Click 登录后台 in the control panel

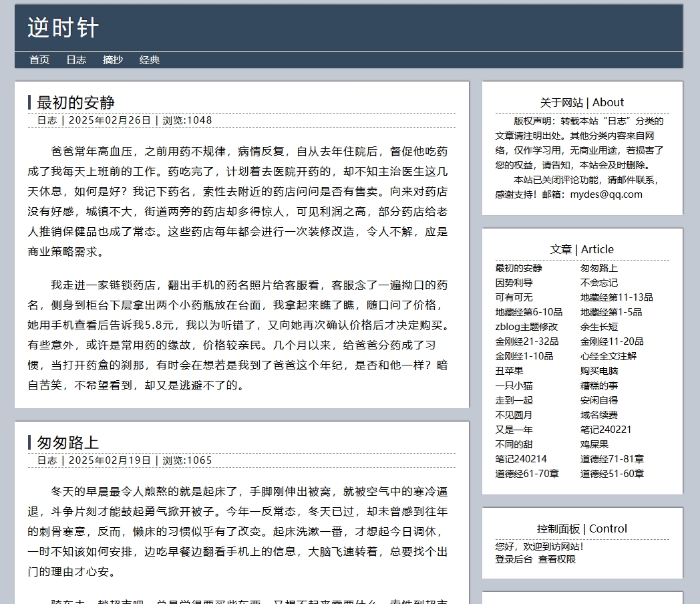[514, 559]
